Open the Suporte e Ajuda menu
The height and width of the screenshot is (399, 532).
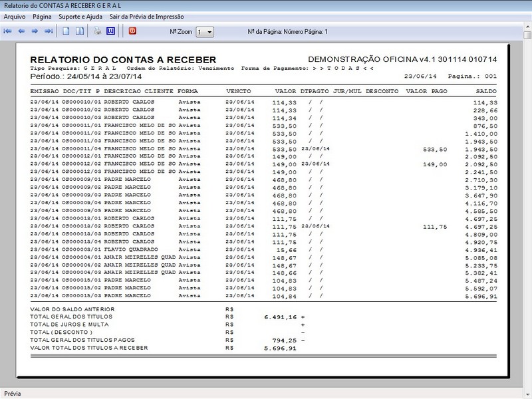(81, 16)
